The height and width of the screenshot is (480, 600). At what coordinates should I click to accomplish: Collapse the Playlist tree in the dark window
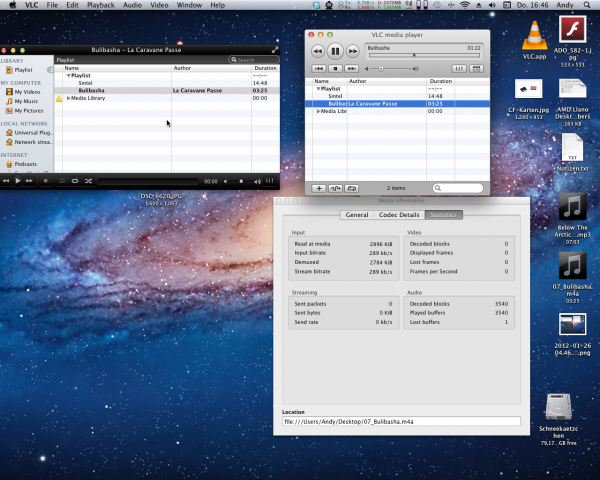[x=68, y=75]
